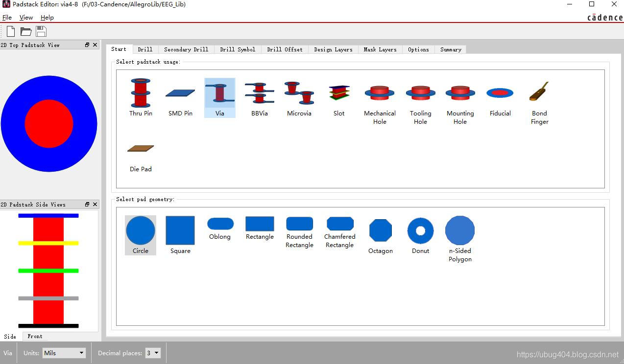Select the Slot padstack icon
Image resolution: width=624 pixels, height=364 pixels.
pyautogui.click(x=339, y=98)
